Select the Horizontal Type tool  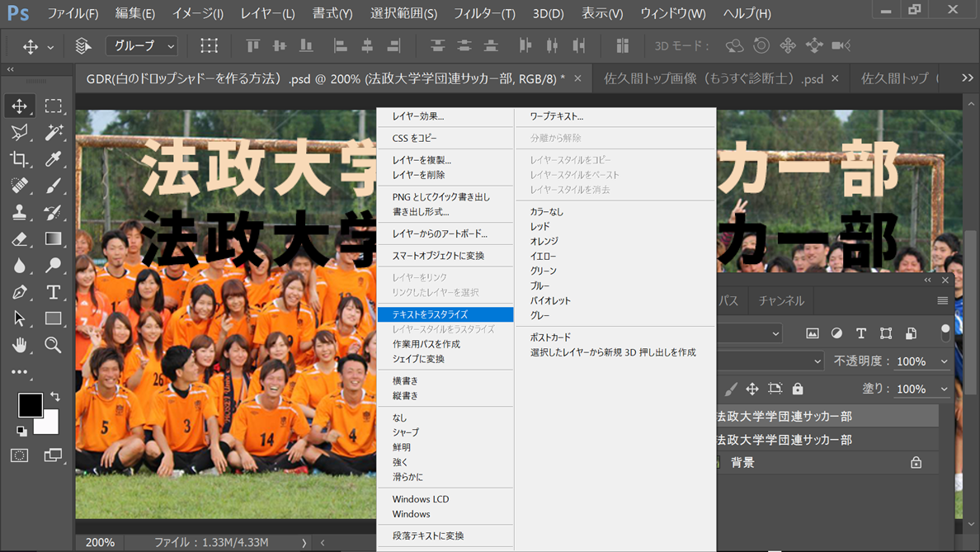pos(53,292)
